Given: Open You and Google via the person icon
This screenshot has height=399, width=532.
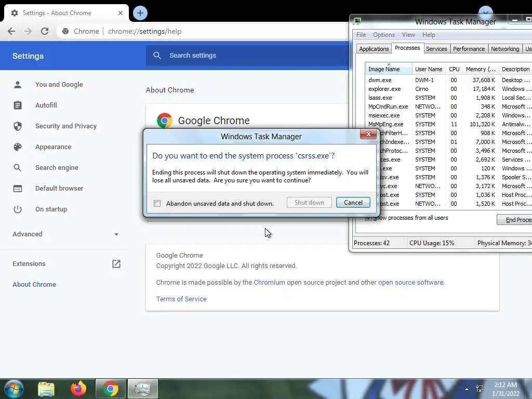Looking at the screenshot, I should point(18,85).
